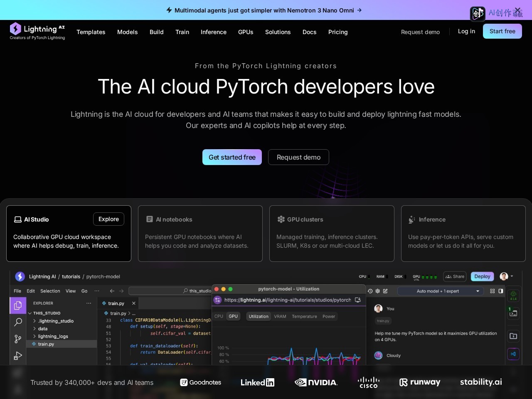The width and height of the screenshot is (532, 399).
Task: Start new chat with the compose icon
Action: click(385, 291)
